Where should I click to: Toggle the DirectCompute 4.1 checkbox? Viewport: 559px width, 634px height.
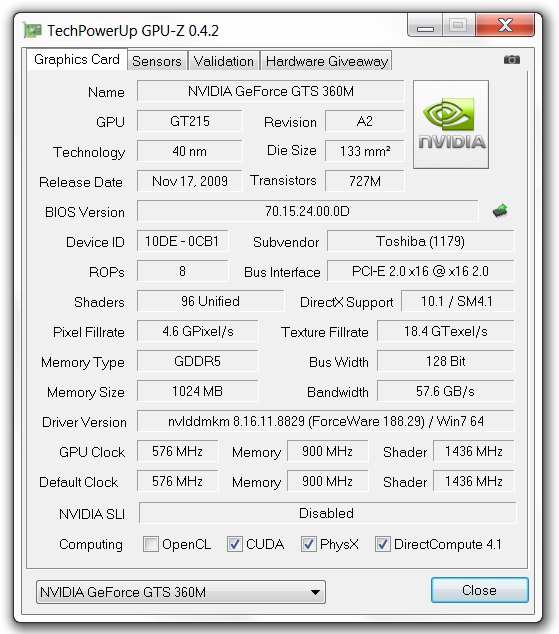pos(382,544)
